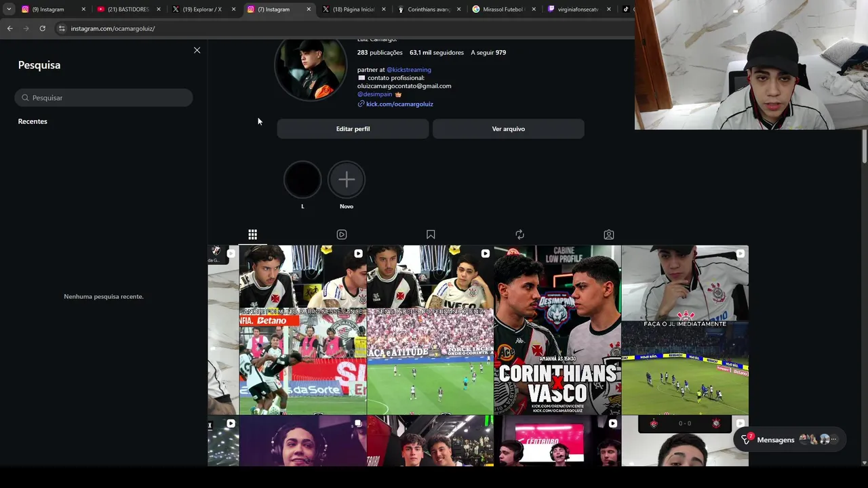Image resolution: width=868 pixels, height=488 pixels.
Task: Switch to the (19) Explorar / X tab
Action: pyautogui.click(x=202, y=9)
